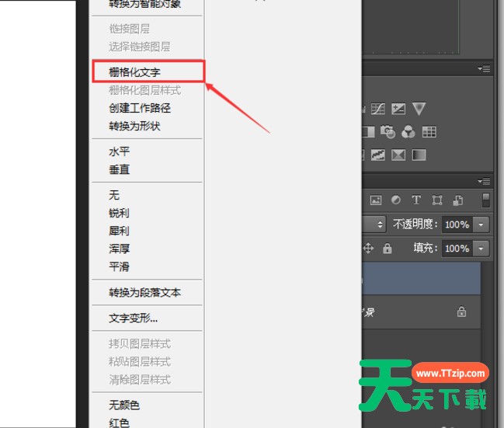Click 创建工作路径 menu entry
The height and width of the screenshot is (428, 504).
(140, 108)
